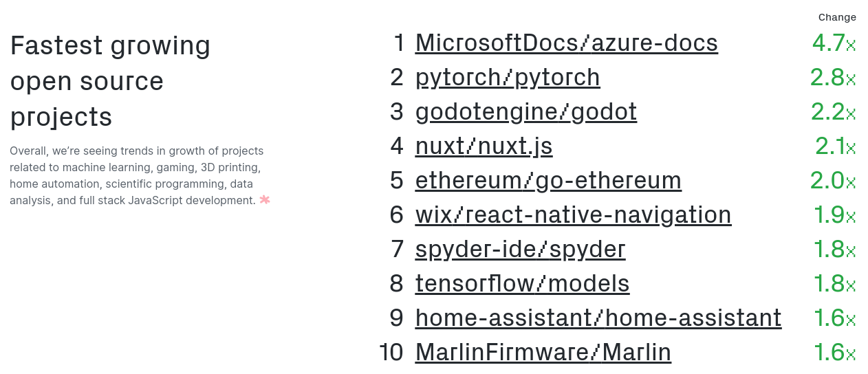Click the 1.9x value next to react-native-navigation
Screen dimensions: 868x374
(835, 214)
